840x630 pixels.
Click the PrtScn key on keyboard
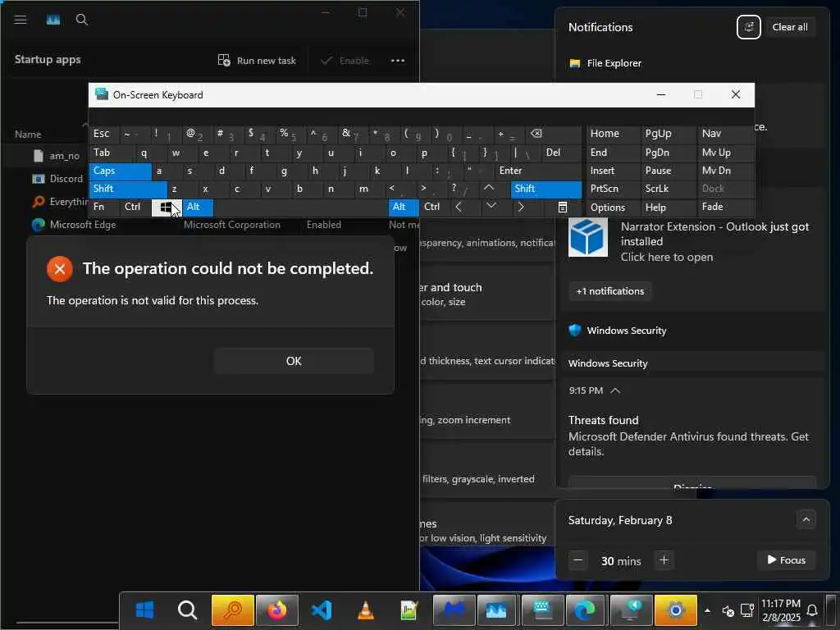click(x=613, y=189)
